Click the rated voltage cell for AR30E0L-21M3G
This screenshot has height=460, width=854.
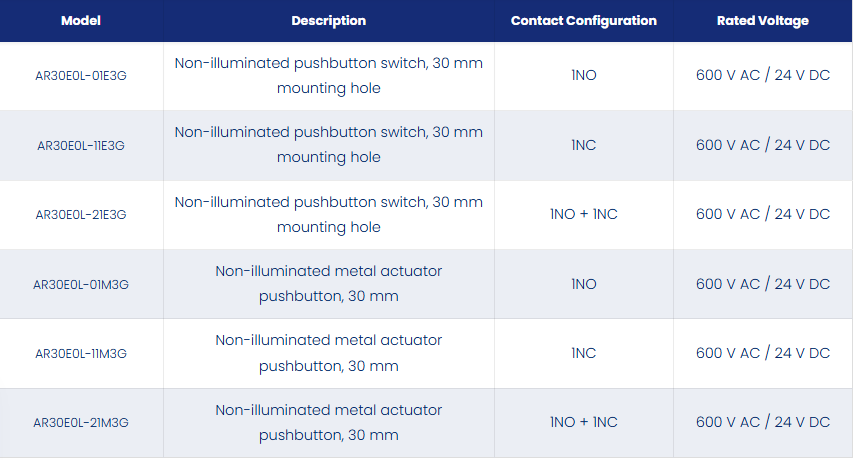762,422
